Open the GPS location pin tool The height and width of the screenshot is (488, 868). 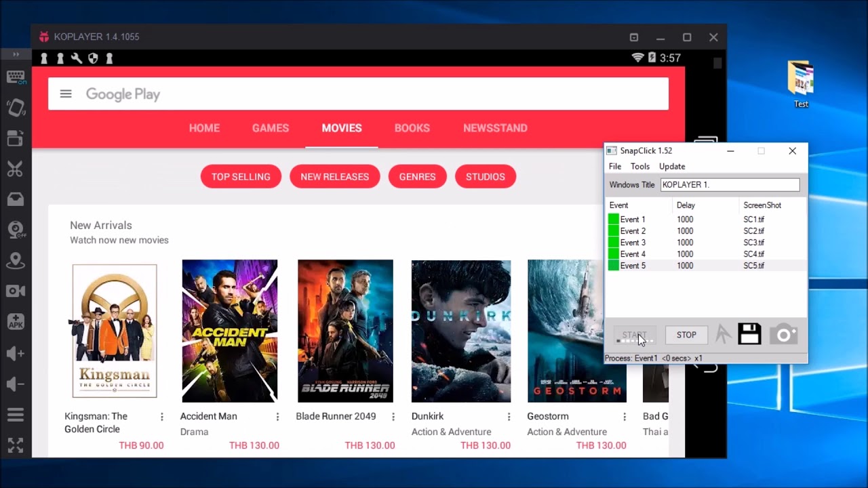[16, 261]
